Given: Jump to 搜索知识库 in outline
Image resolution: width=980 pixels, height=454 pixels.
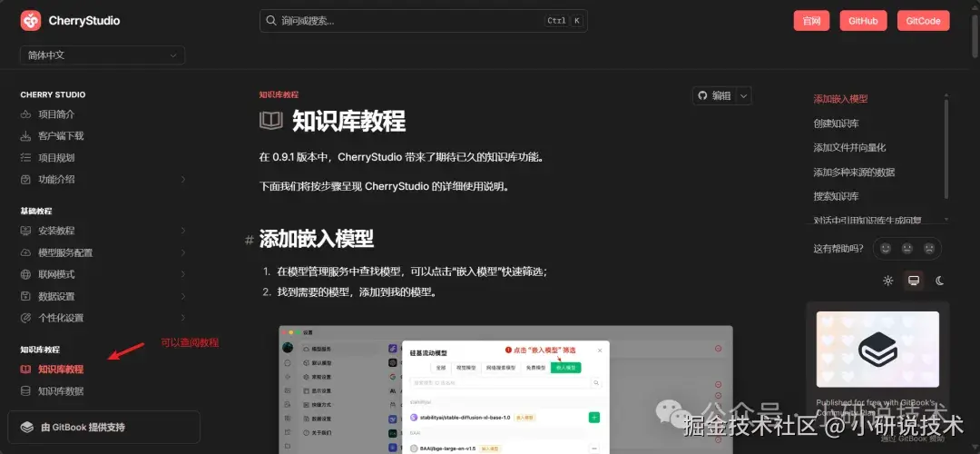Looking at the screenshot, I should coord(837,196).
